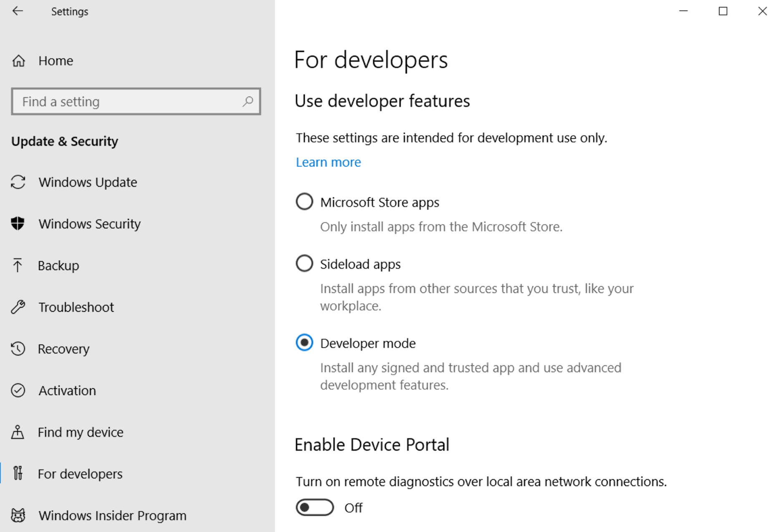Open the Recovery section
Image resolution: width=778 pixels, height=532 pixels.
tap(63, 349)
